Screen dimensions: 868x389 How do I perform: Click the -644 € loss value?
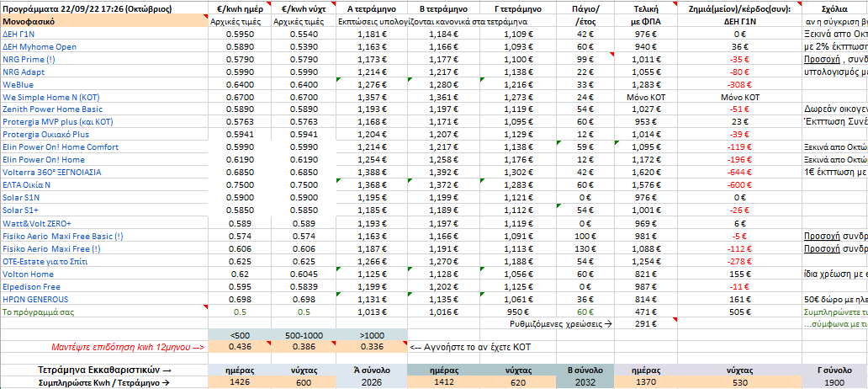(x=739, y=173)
